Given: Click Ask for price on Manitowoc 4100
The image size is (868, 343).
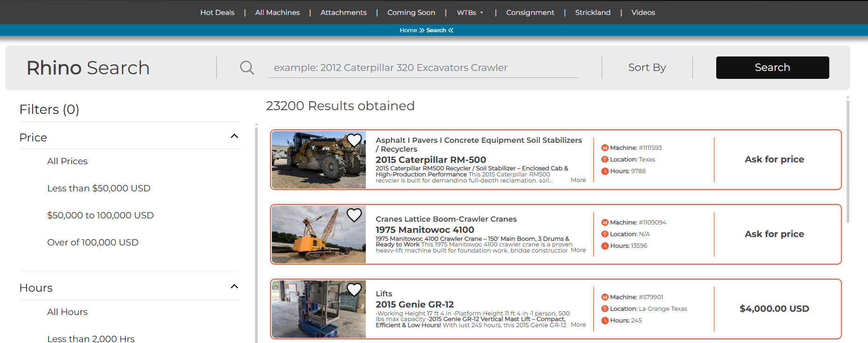Looking at the screenshot, I should [774, 234].
